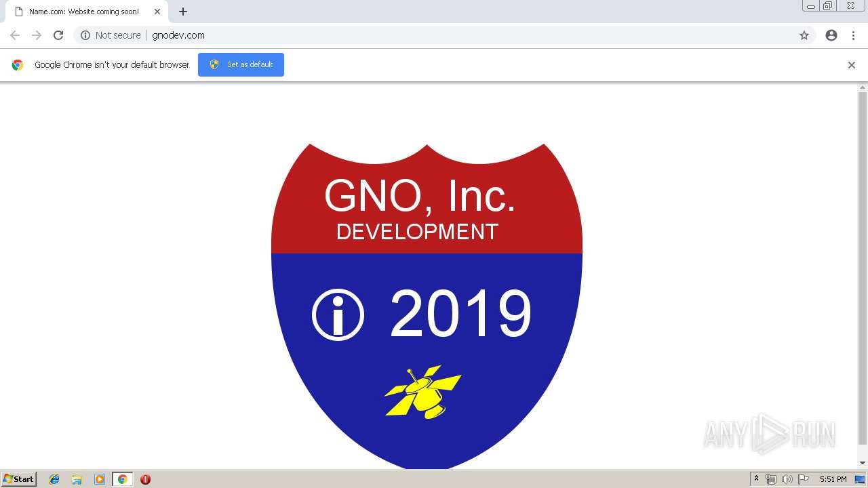Image resolution: width=868 pixels, height=488 pixels.
Task: Open the Chrome profile avatar
Action: click(x=831, y=35)
